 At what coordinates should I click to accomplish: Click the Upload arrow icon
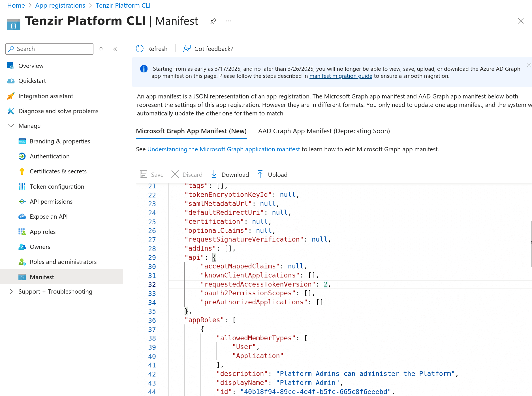[260, 175]
